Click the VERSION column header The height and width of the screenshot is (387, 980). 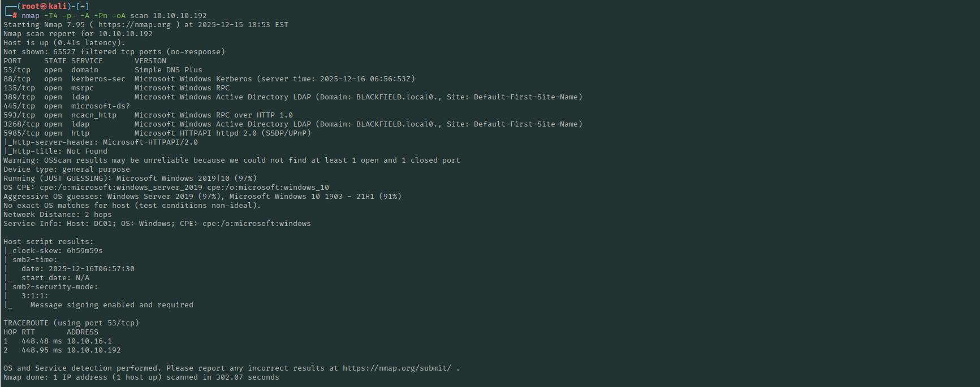click(150, 61)
